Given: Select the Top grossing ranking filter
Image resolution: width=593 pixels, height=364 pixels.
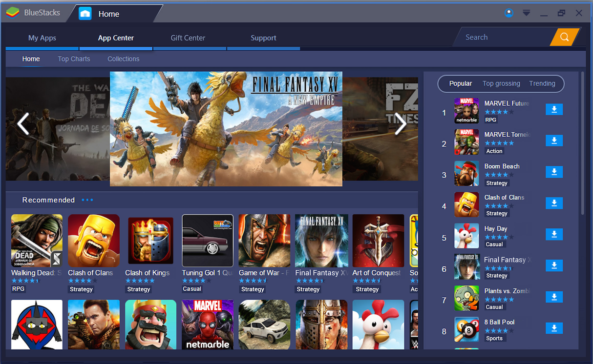Looking at the screenshot, I should (501, 83).
